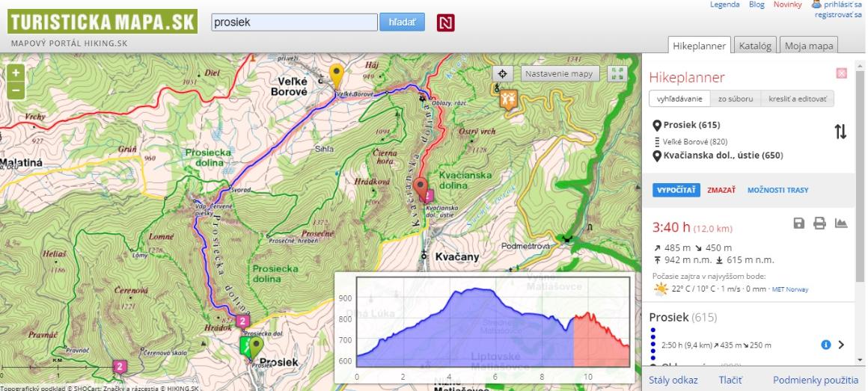Close the Hikeplanner panel

(841, 73)
